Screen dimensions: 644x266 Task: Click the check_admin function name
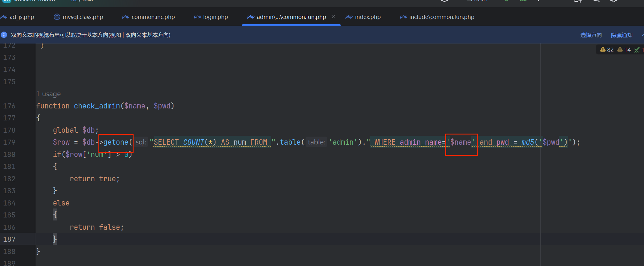click(x=97, y=106)
